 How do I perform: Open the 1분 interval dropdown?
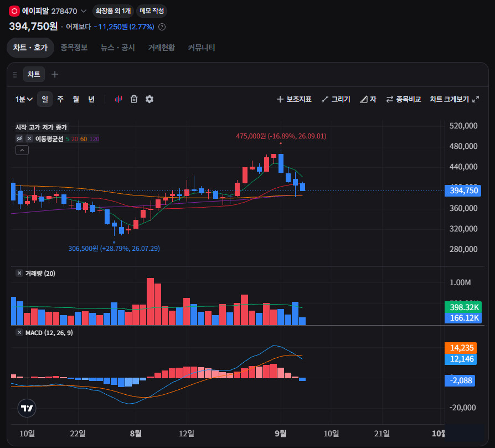[24, 99]
